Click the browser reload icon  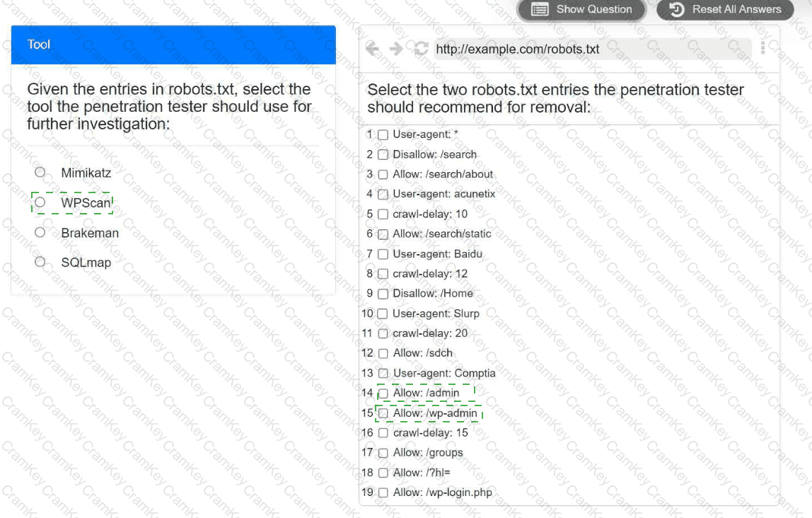point(421,49)
